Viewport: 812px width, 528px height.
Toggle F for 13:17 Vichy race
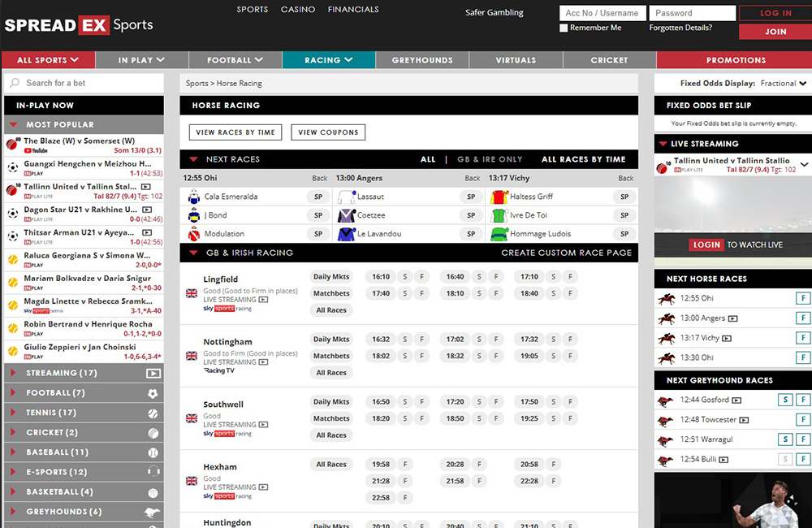803,338
